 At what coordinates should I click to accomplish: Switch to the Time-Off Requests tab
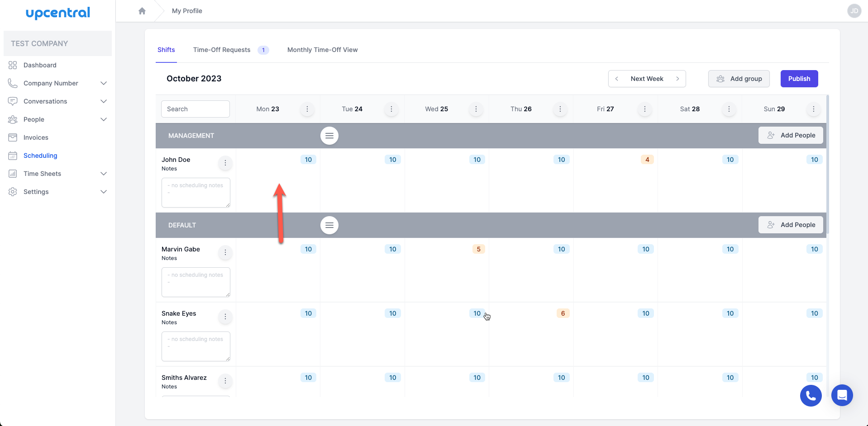point(222,50)
